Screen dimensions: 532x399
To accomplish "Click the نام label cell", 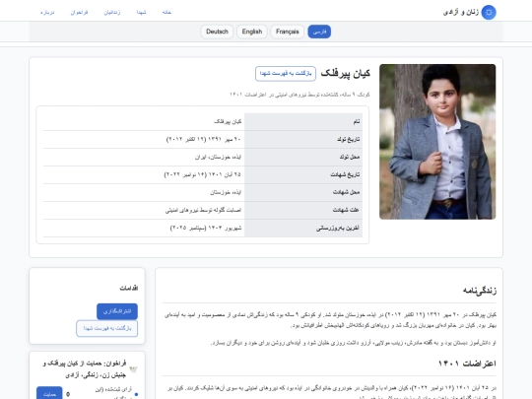I will 303,121.
